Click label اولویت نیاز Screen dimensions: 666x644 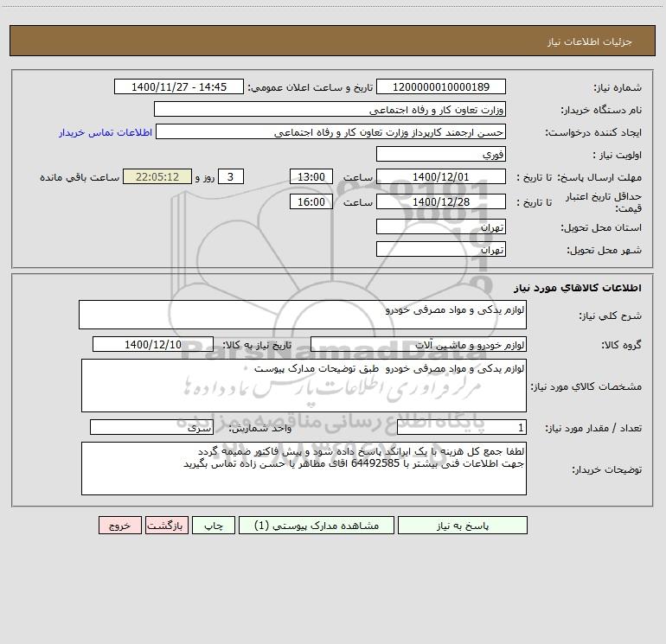point(618,156)
